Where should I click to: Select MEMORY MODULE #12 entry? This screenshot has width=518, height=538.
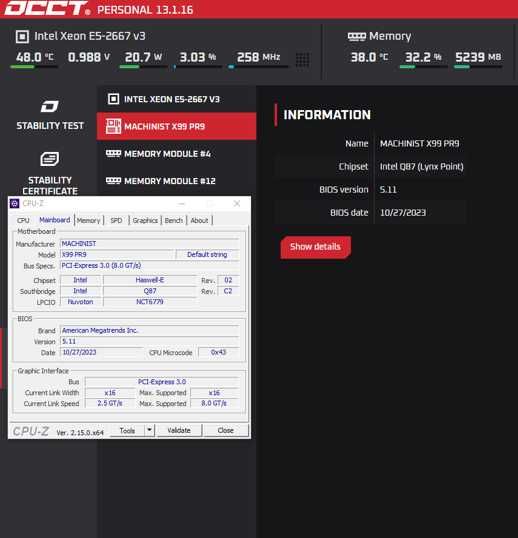tap(176, 181)
